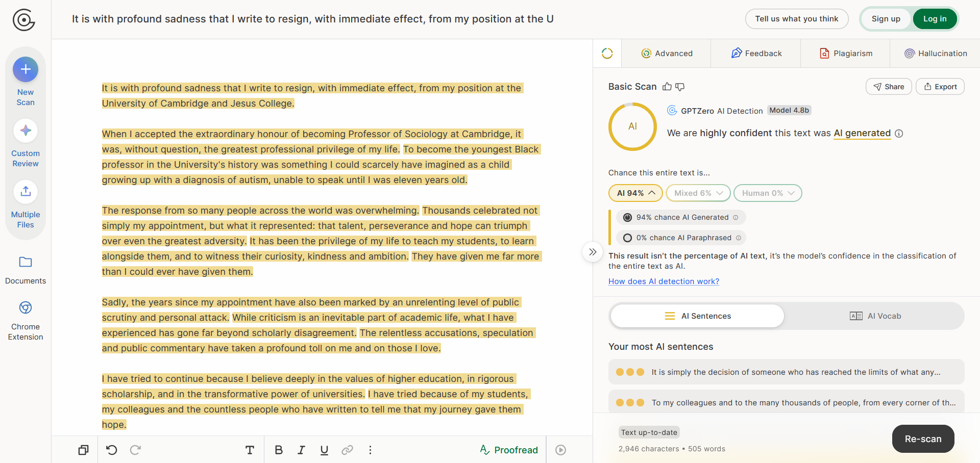Expand the Human 0% breakdown

pos(768,193)
